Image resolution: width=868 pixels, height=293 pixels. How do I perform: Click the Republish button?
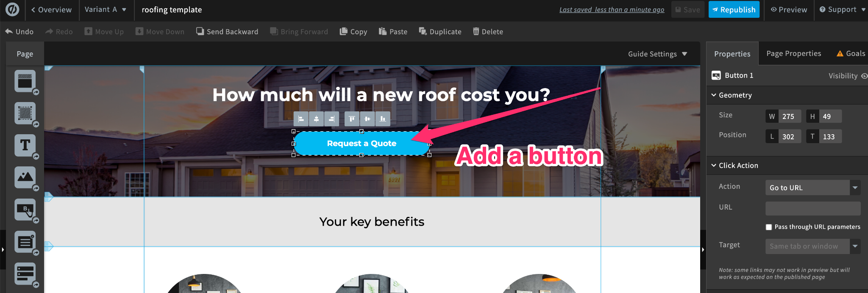pyautogui.click(x=734, y=9)
